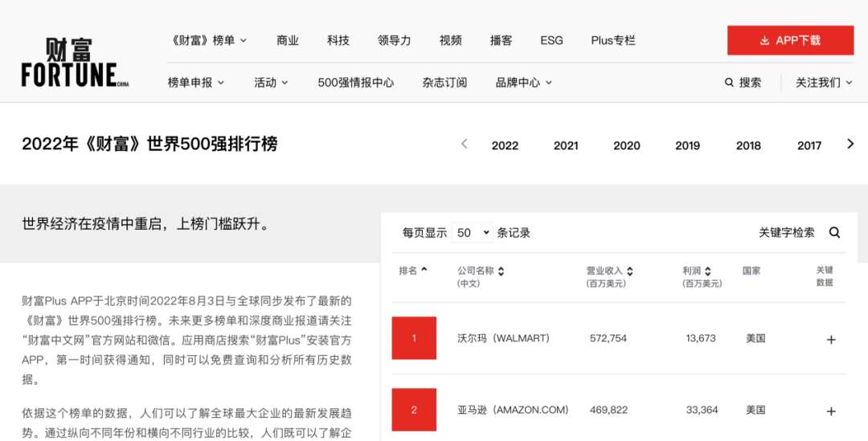Sort by rank column arrow
868x441 pixels.
point(424,270)
